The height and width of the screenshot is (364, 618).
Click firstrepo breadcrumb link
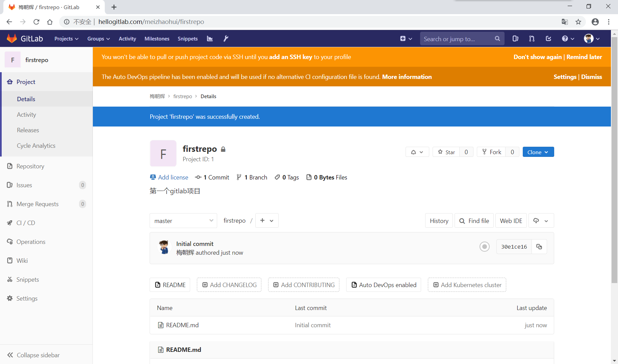[x=183, y=96]
